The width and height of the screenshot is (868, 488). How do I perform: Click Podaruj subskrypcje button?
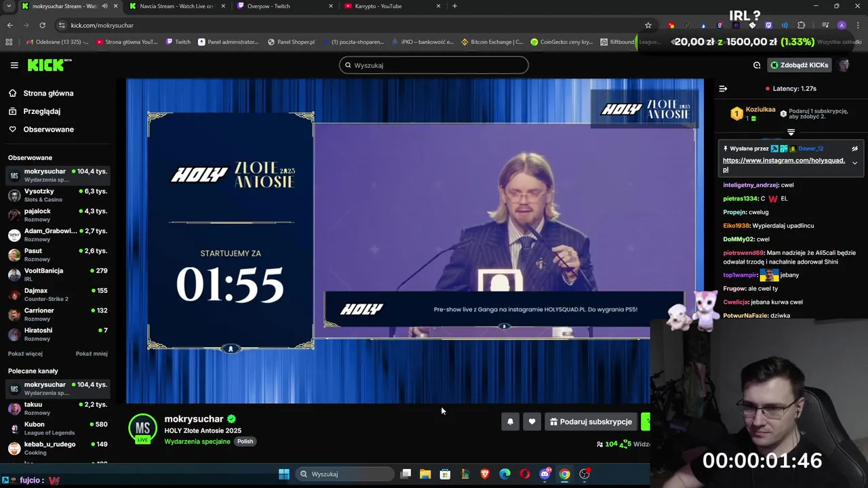(x=591, y=422)
